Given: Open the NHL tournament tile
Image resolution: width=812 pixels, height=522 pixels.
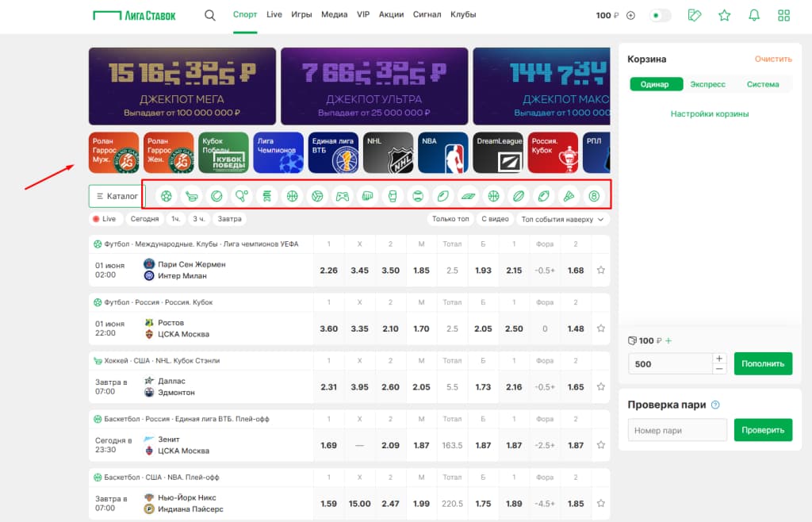Looking at the screenshot, I should click(389, 152).
